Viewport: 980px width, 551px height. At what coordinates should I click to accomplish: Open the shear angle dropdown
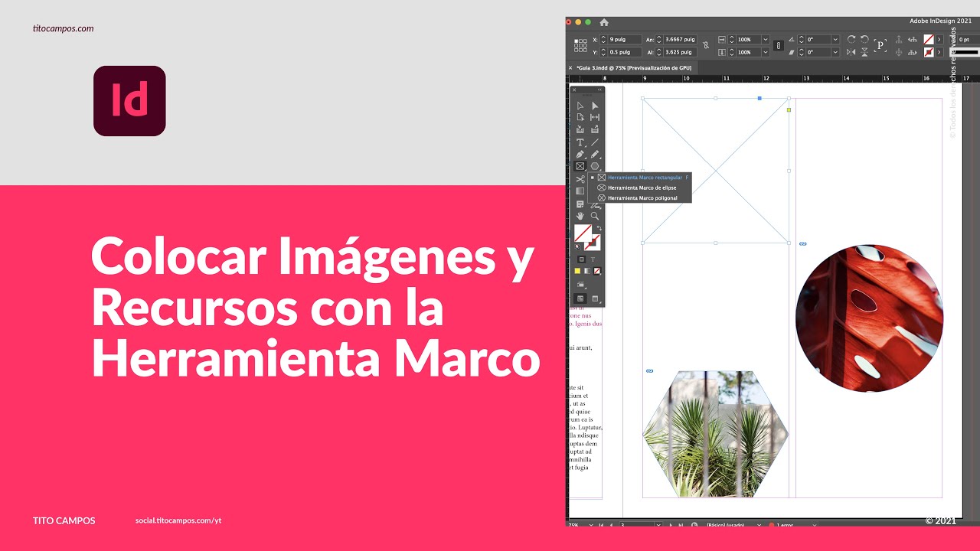click(x=835, y=52)
